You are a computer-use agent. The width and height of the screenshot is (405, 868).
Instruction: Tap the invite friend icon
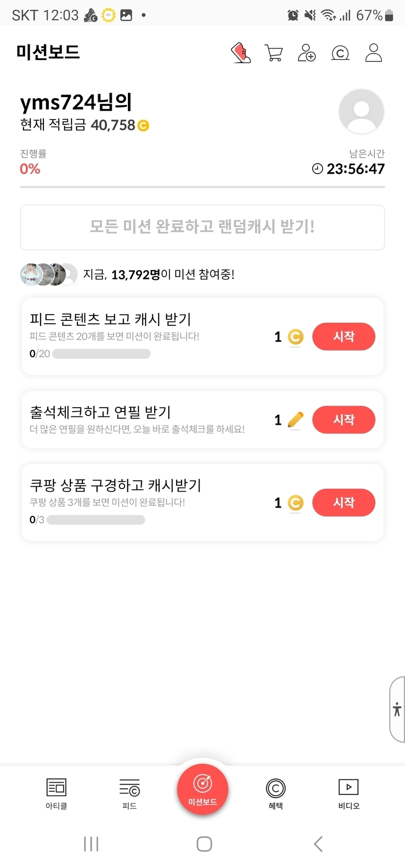[x=306, y=53]
